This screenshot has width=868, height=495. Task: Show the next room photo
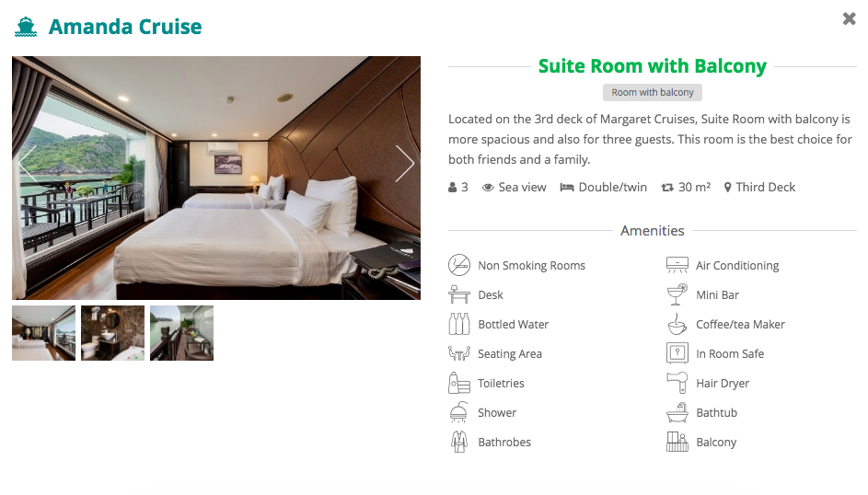coord(405,164)
